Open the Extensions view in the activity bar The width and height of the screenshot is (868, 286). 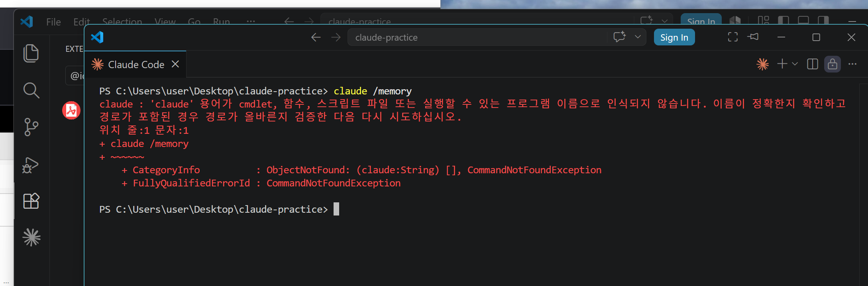click(31, 201)
